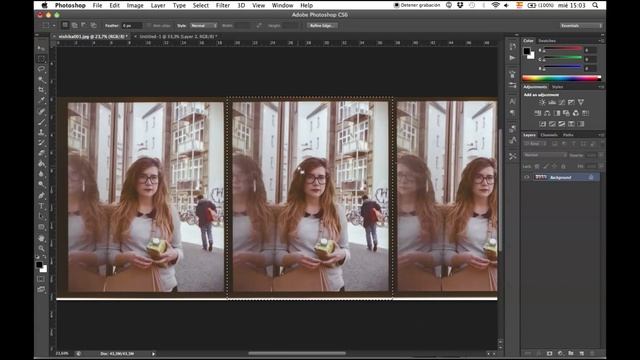The image size is (640, 360).
Task: Select the Zoom tool
Action: point(41,248)
